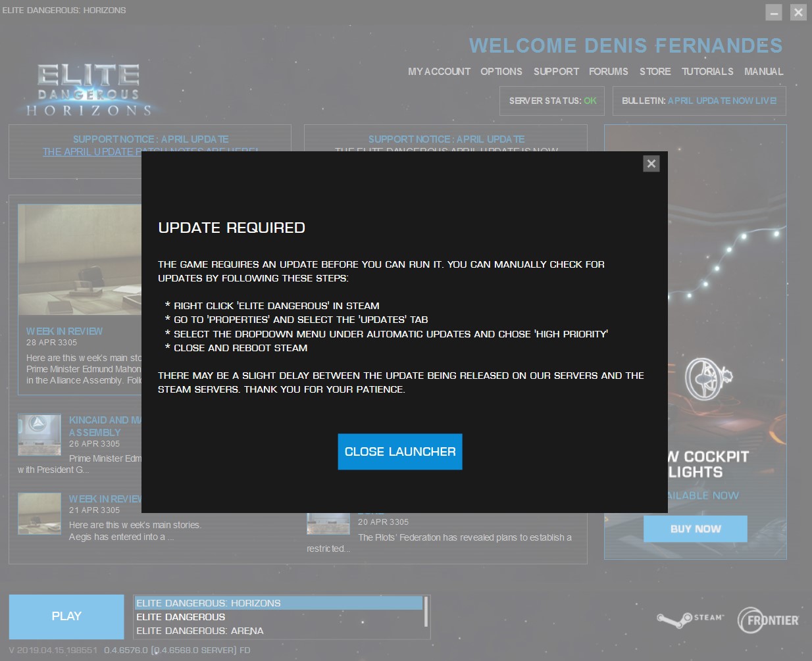
Task: Open the Forums link
Action: 609,72
